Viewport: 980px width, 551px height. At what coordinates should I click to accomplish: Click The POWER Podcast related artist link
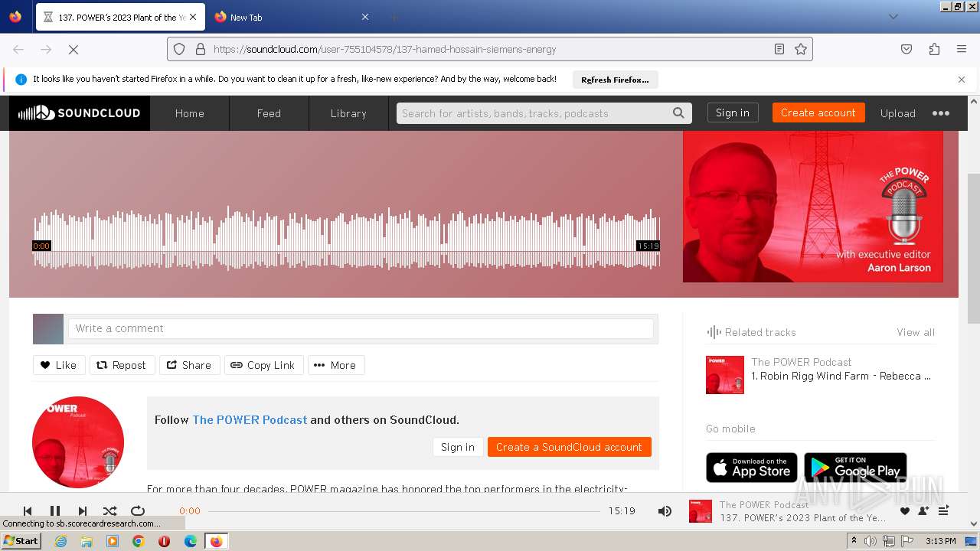click(x=802, y=362)
